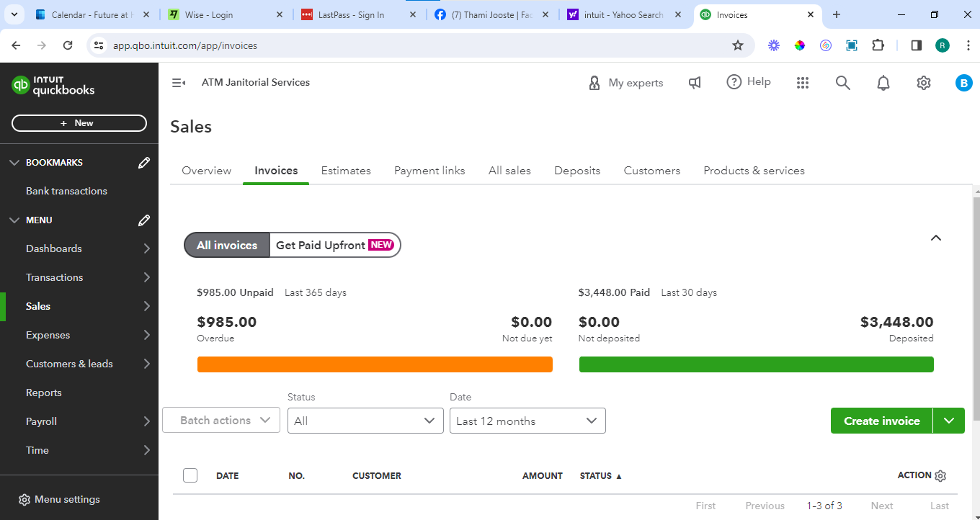Viewport: 980px width, 520px height.
Task: Open a new browser tab
Action: tap(837, 14)
